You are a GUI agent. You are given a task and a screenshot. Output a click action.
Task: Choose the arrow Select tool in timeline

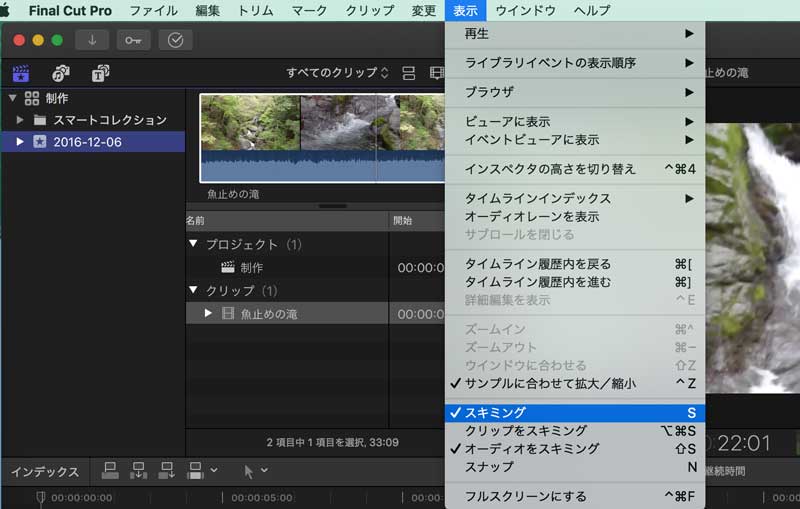click(x=250, y=470)
